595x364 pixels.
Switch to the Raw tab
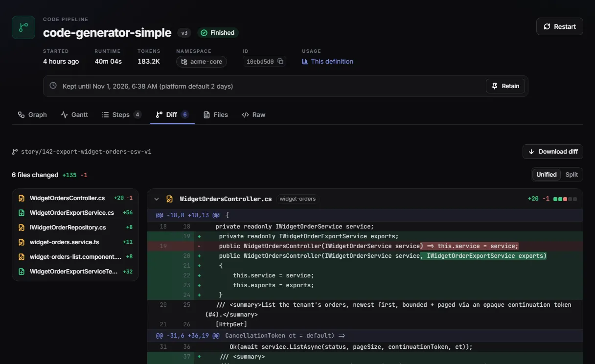pos(253,114)
